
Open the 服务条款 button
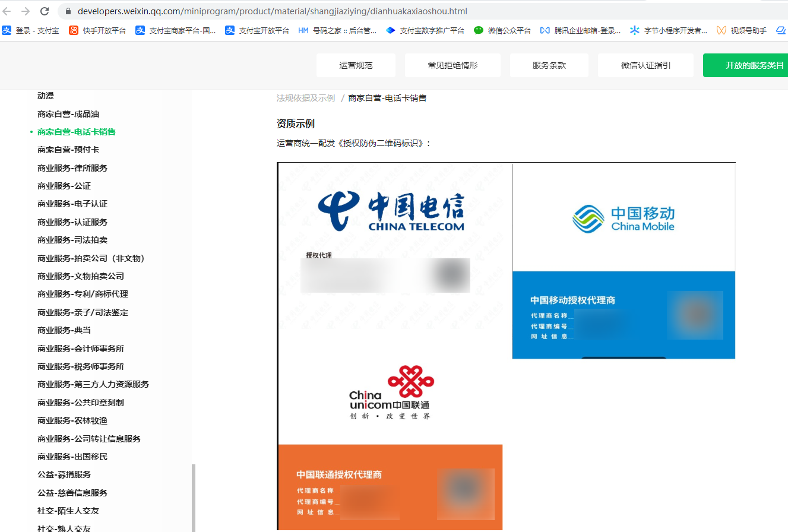pos(549,65)
